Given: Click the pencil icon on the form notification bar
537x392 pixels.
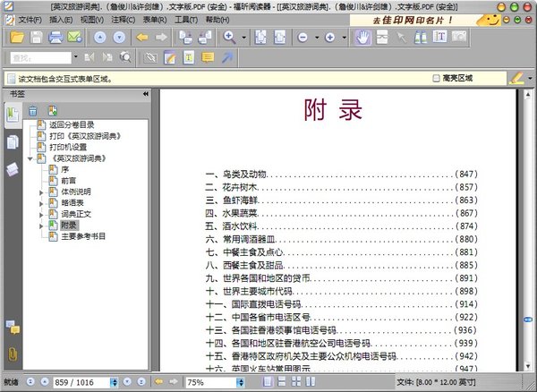Looking at the screenshot, I should pyautogui.click(x=516, y=79).
